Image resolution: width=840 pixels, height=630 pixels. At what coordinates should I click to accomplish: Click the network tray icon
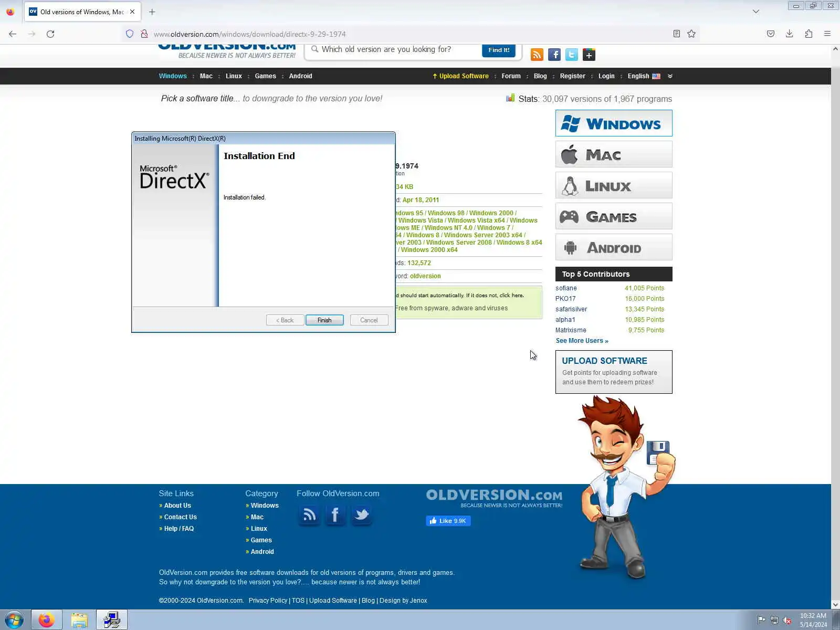click(x=774, y=620)
